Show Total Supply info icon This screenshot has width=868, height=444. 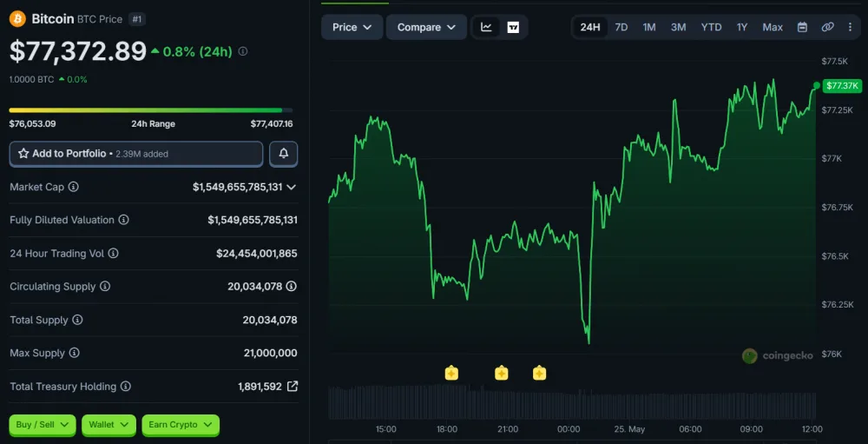click(77, 320)
